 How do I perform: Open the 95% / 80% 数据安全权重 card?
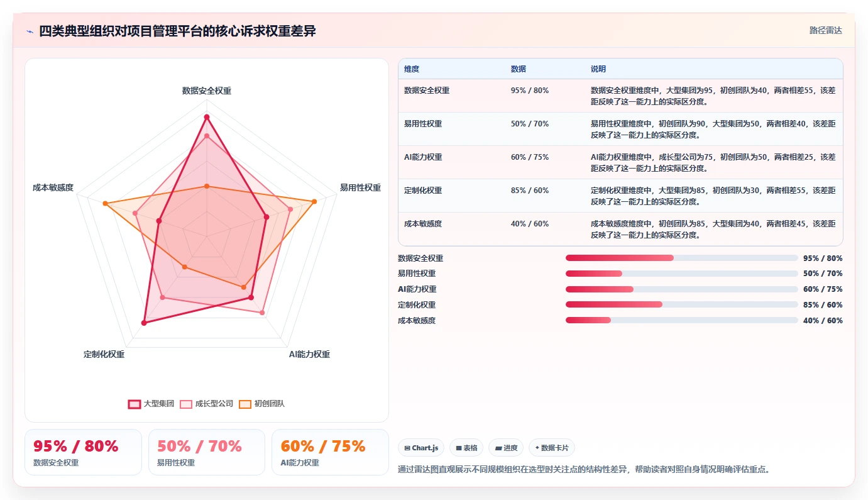pyautogui.click(x=83, y=452)
